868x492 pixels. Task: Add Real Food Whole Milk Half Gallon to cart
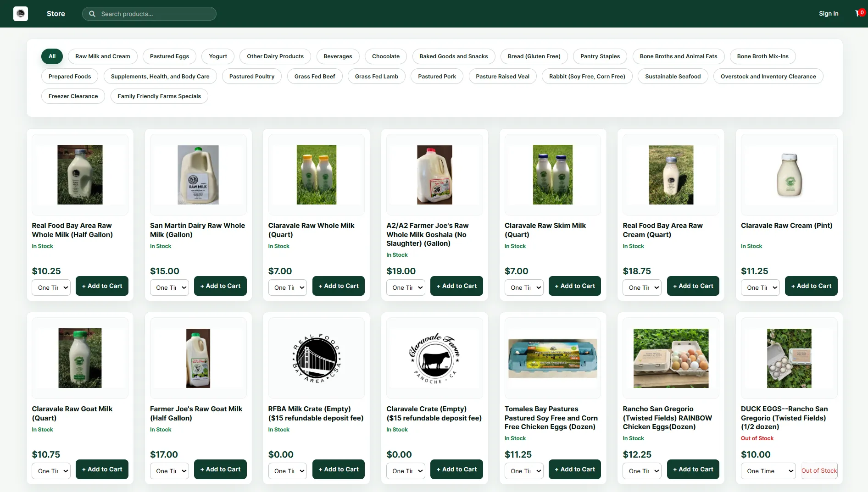[x=102, y=286]
